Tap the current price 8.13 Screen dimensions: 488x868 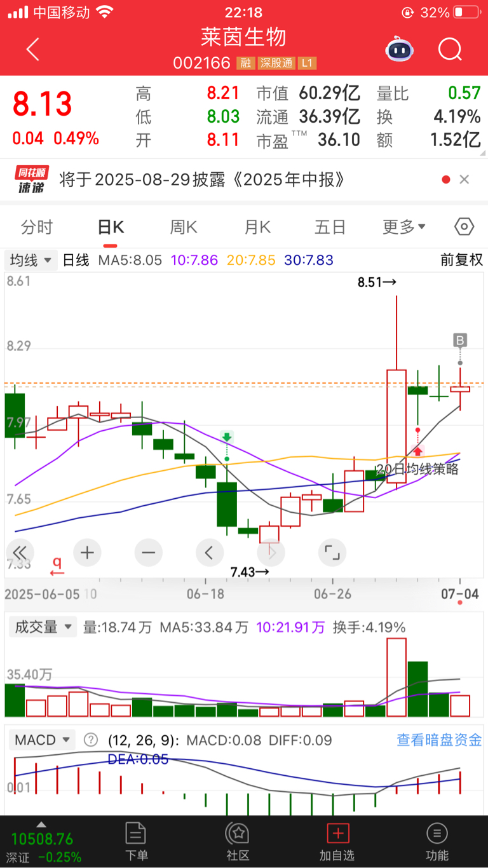click(x=43, y=105)
